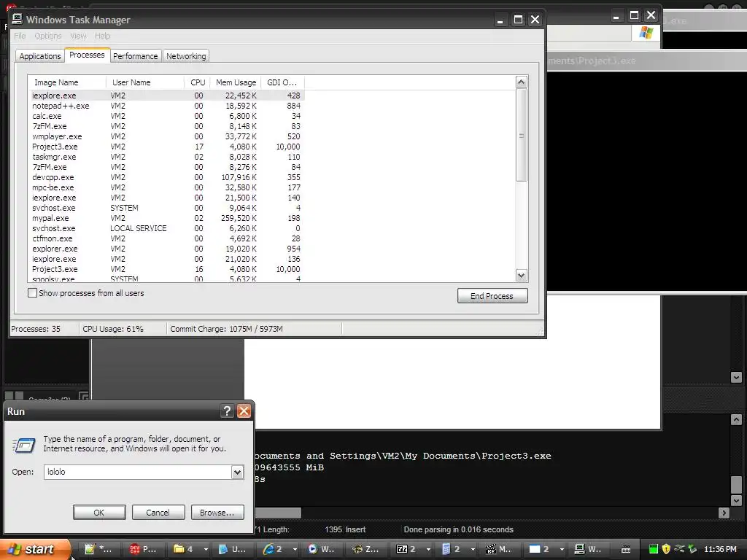747x560 pixels.
Task: Click Cancel in the Run dialog
Action: tap(158, 513)
